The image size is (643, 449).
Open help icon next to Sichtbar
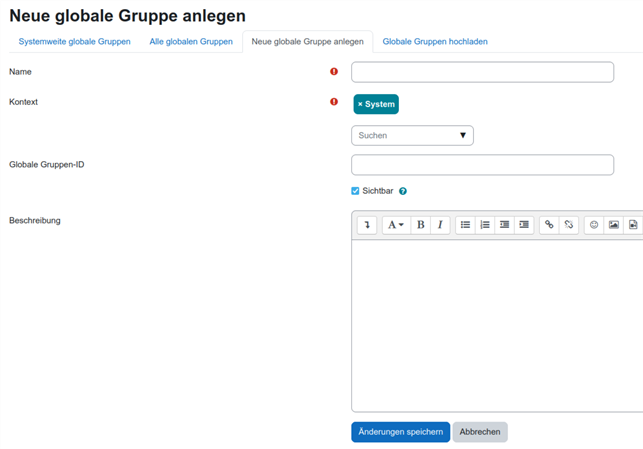pyautogui.click(x=403, y=191)
